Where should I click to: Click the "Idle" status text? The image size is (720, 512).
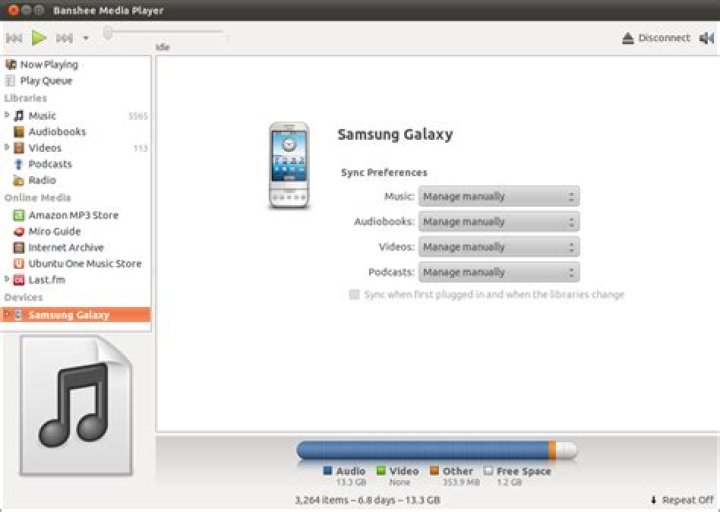pyautogui.click(x=163, y=47)
